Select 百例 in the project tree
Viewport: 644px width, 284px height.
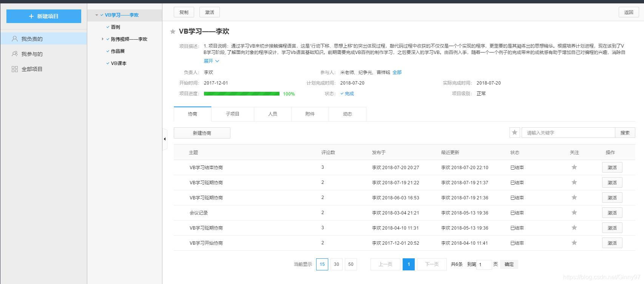pos(115,27)
